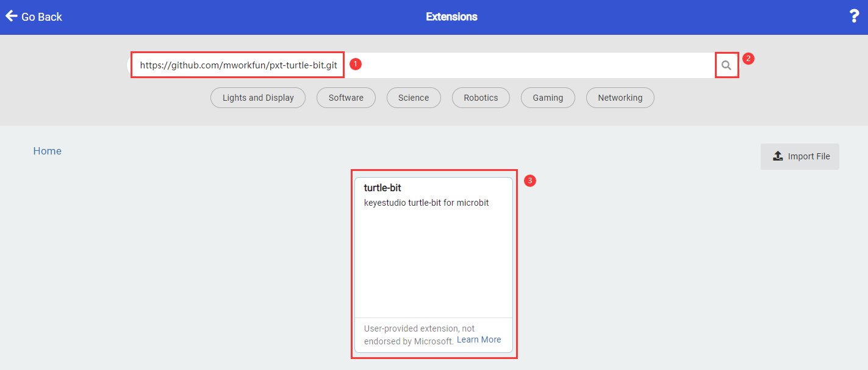Choose the Robotics category tag
The width and height of the screenshot is (868, 370).
click(x=481, y=98)
